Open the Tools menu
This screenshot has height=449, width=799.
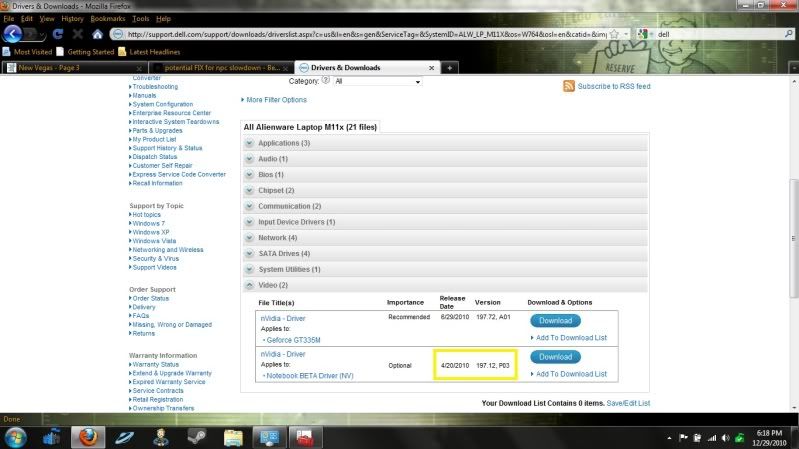pyautogui.click(x=141, y=19)
